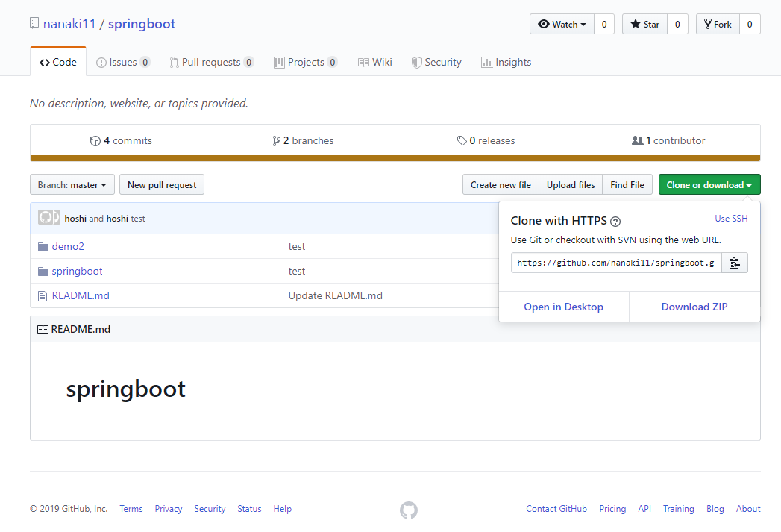Star the springboot repository
This screenshot has width=781, height=532.
coord(644,25)
